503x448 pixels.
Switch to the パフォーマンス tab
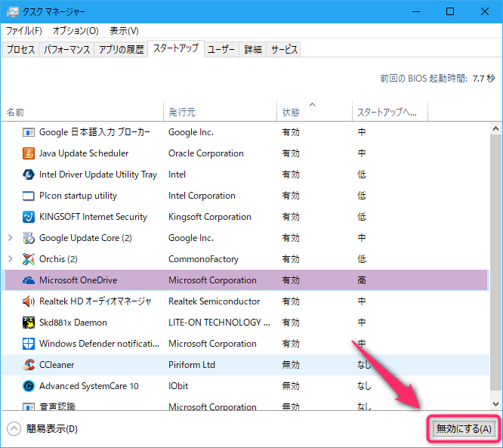pos(66,49)
